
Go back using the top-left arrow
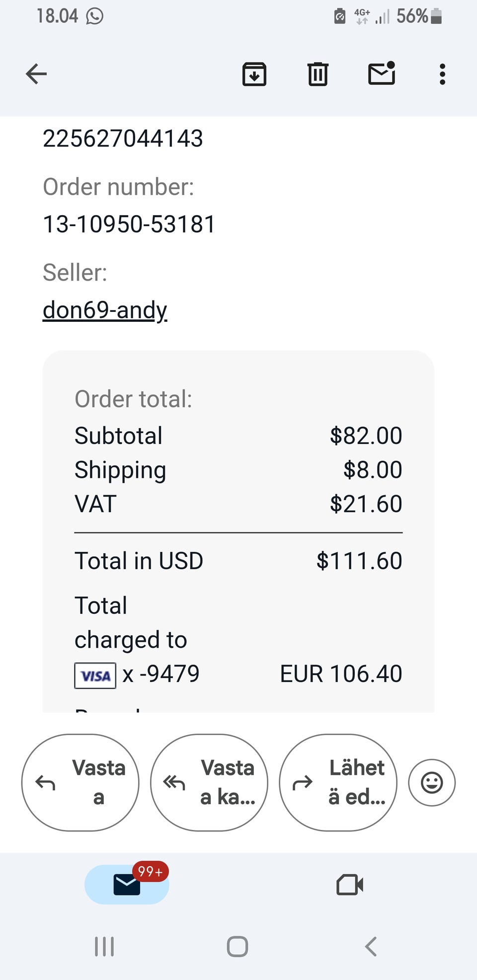click(x=36, y=75)
